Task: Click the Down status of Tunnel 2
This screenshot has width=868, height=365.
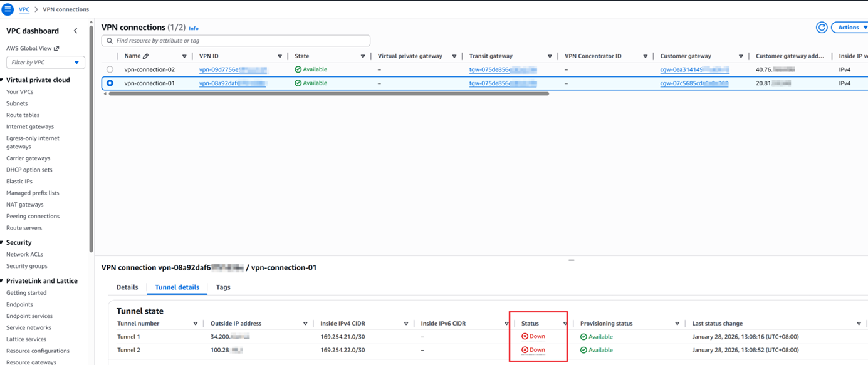Action: coord(533,350)
